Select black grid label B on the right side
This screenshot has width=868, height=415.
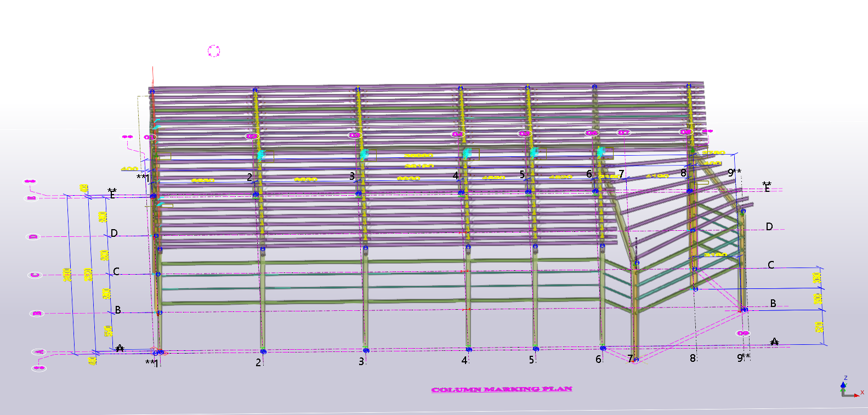click(x=773, y=303)
